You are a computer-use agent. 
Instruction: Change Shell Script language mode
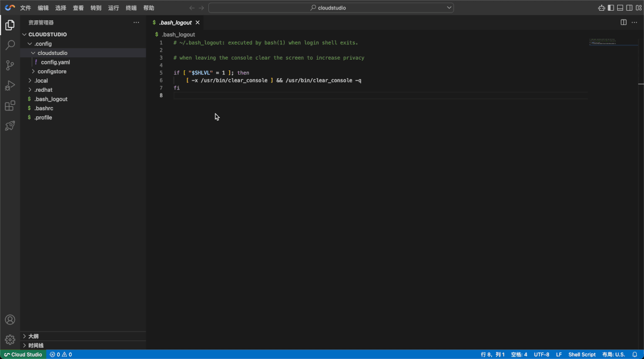(x=581, y=354)
